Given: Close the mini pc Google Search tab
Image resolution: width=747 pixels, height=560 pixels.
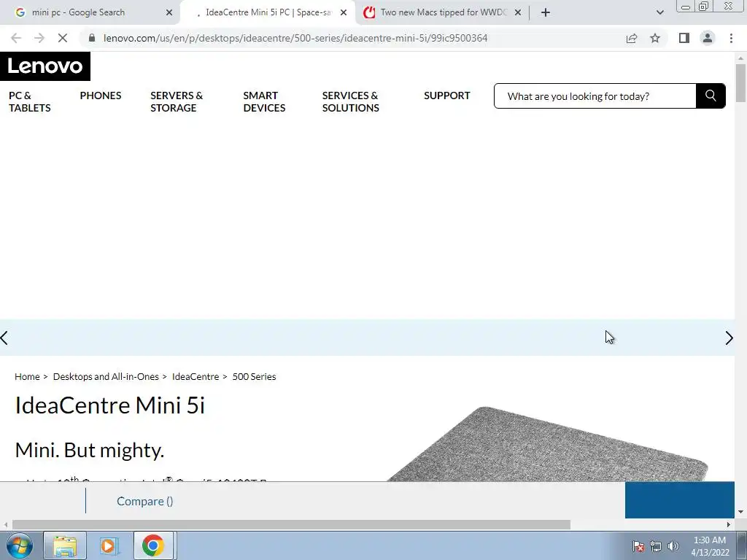Looking at the screenshot, I should tap(169, 12).
